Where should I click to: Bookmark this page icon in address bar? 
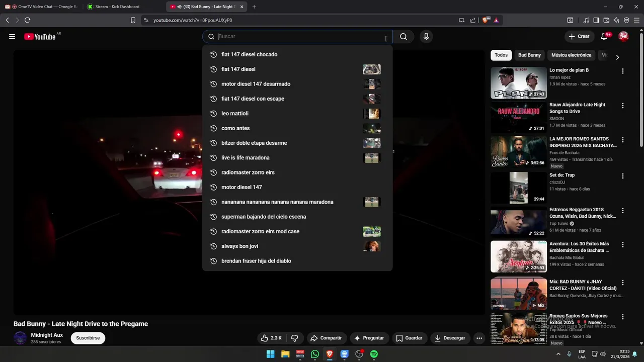[133, 20]
